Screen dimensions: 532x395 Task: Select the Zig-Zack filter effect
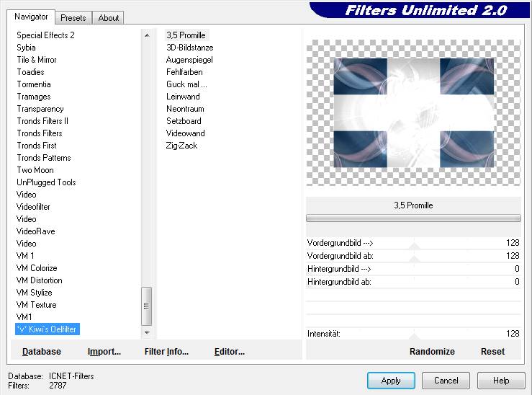(x=181, y=146)
